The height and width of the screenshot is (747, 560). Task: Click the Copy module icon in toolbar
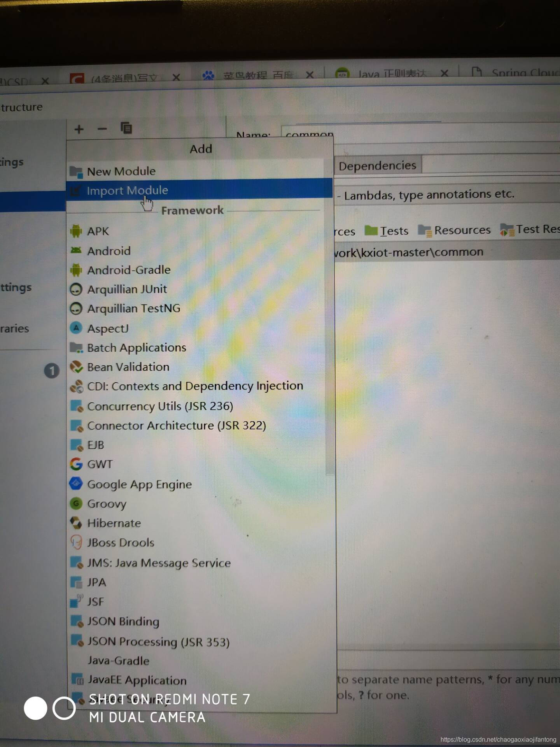pos(126,128)
